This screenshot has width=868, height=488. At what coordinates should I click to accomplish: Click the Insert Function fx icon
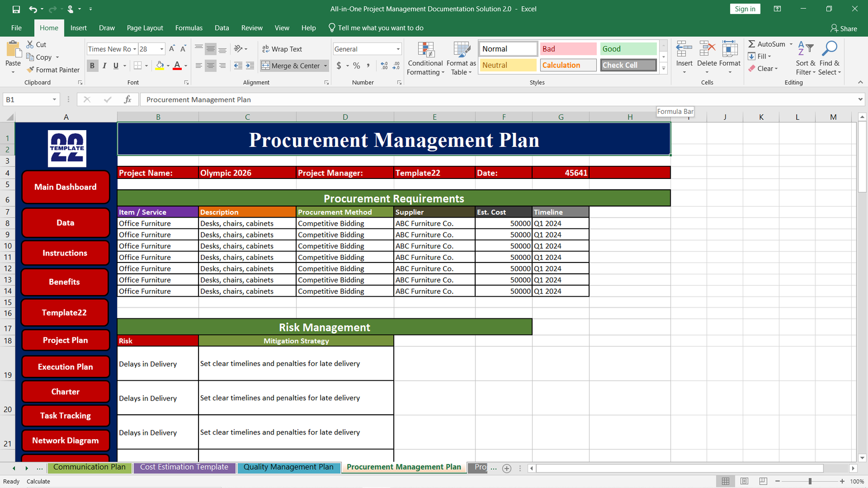(x=127, y=100)
